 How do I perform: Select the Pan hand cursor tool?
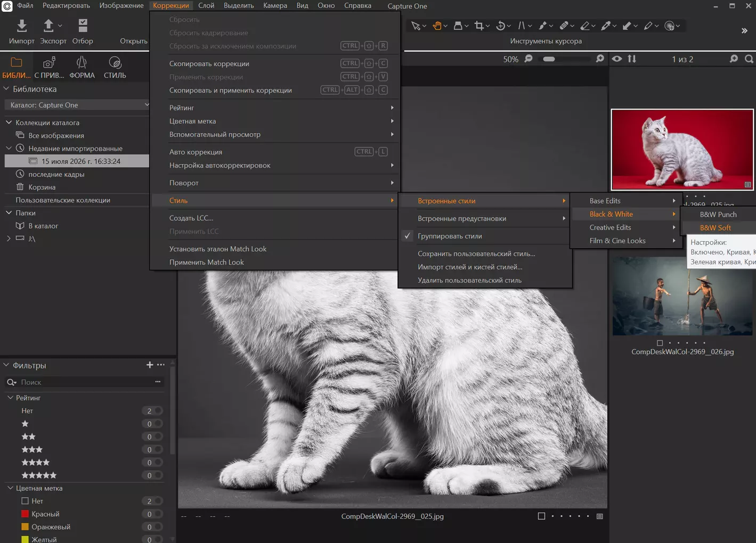[x=437, y=26]
